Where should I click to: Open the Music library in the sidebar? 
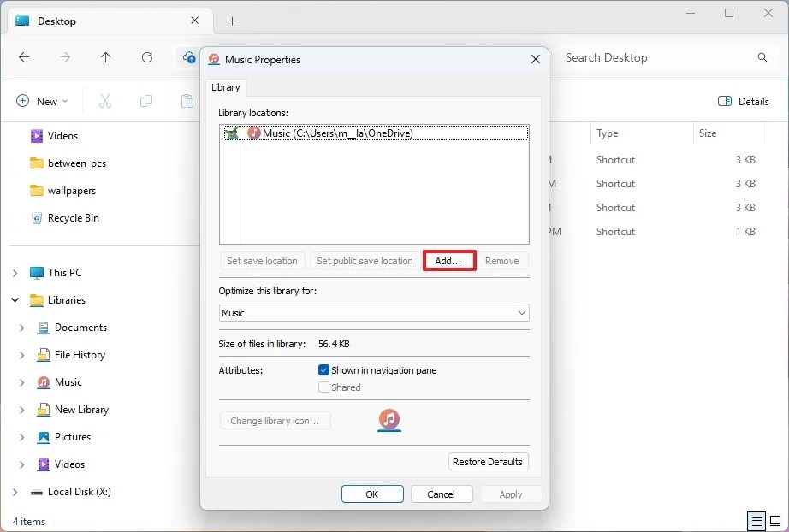coord(66,382)
